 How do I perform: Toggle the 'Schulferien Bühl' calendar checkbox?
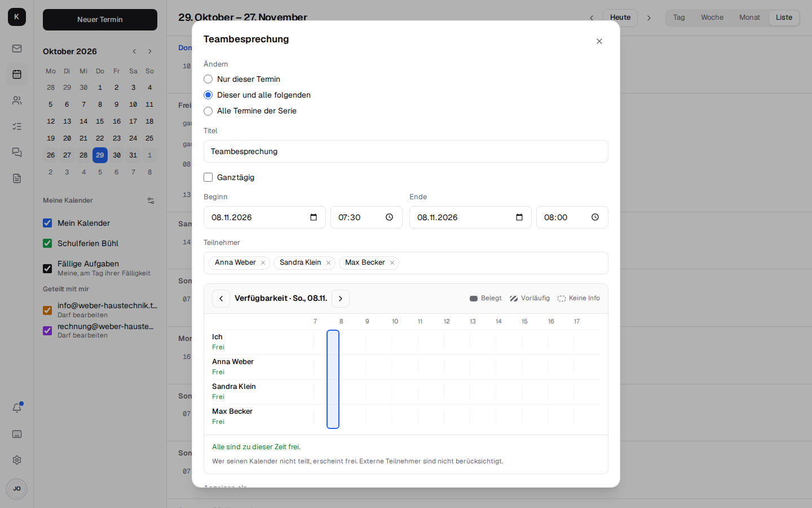click(x=47, y=243)
